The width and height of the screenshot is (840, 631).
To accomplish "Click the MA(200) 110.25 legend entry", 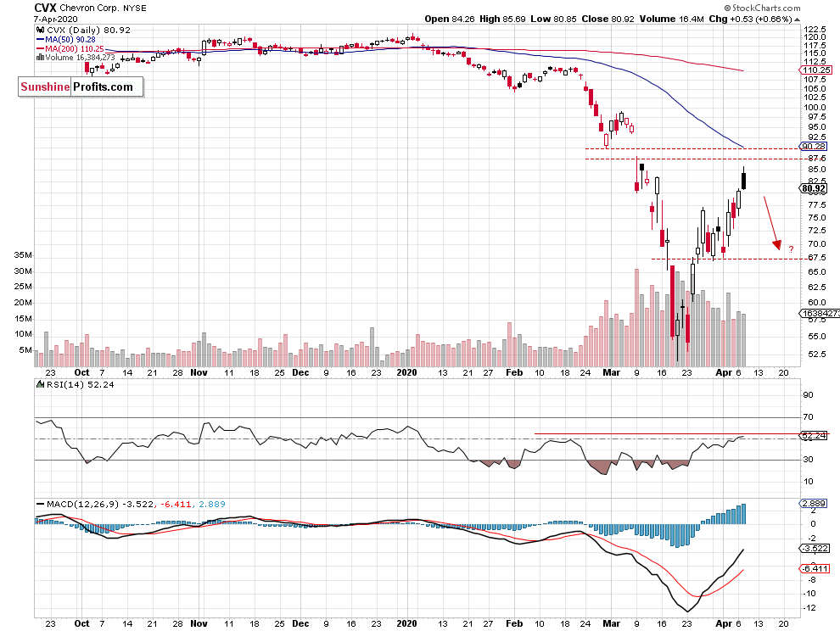I will [70, 48].
